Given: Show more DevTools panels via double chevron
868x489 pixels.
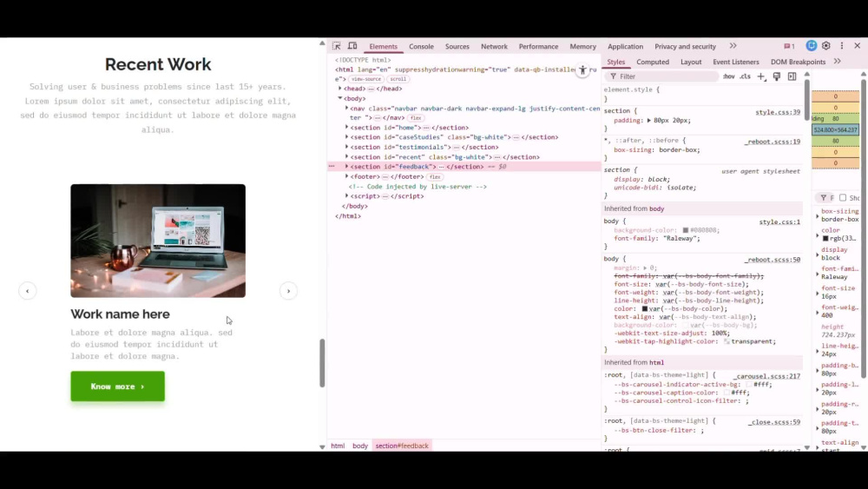Looking at the screenshot, I should click(733, 46).
